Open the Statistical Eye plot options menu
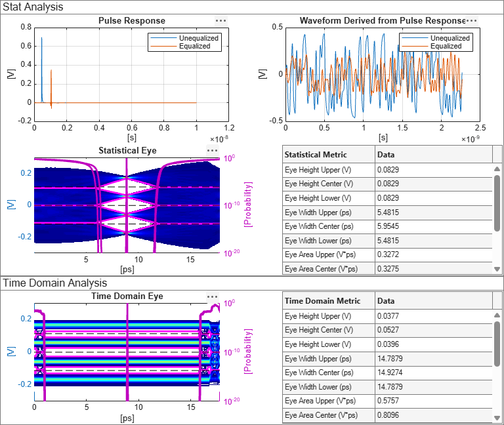 click(213, 151)
